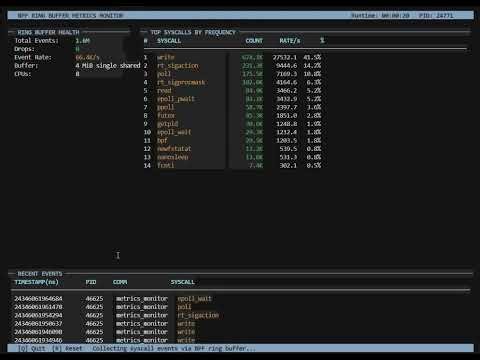Click the COUNT column header
480x360 pixels.
[x=254, y=41]
